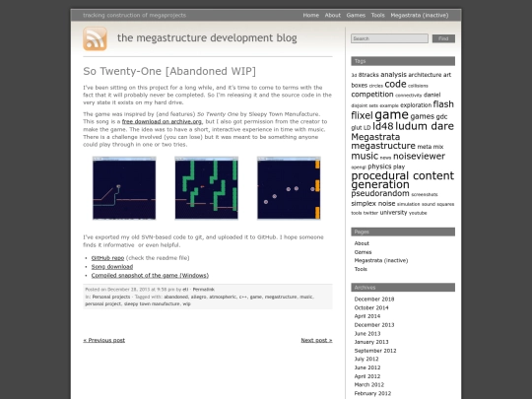Select the competition tag in tag cloud

(x=372, y=95)
